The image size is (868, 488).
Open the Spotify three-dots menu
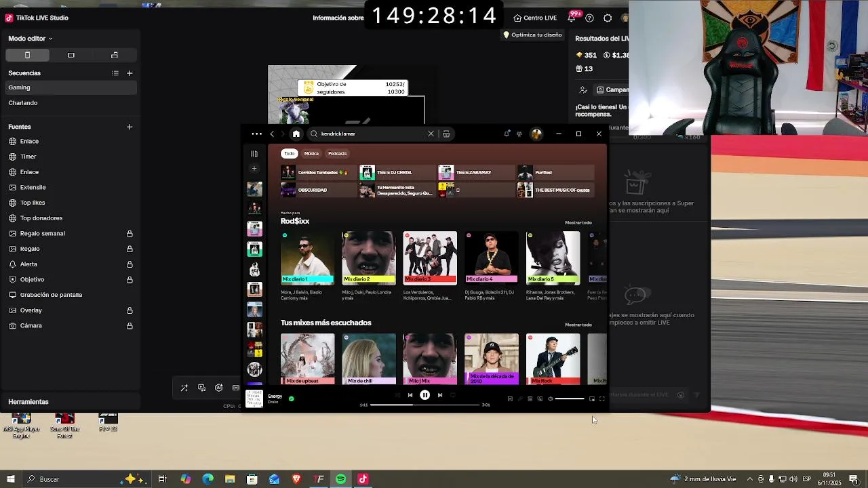256,134
